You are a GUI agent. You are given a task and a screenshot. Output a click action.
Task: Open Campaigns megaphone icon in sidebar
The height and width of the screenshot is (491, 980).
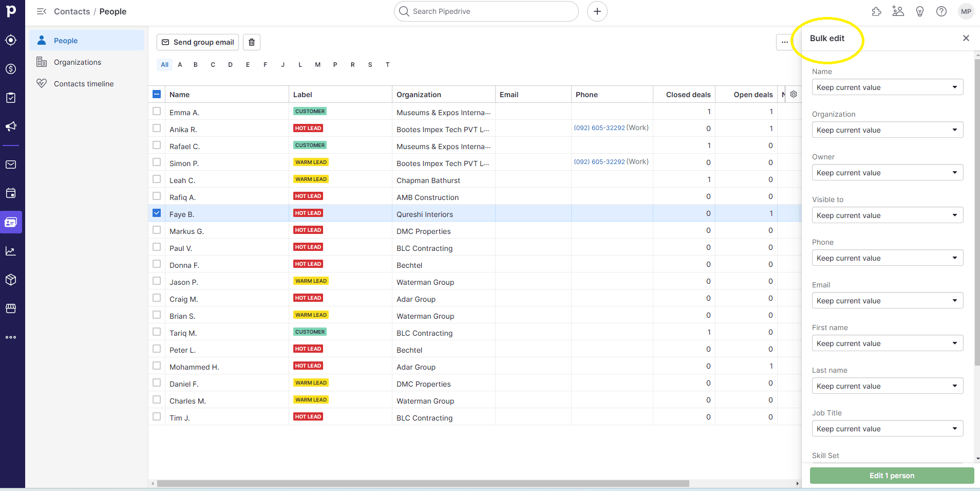click(x=11, y=126)
